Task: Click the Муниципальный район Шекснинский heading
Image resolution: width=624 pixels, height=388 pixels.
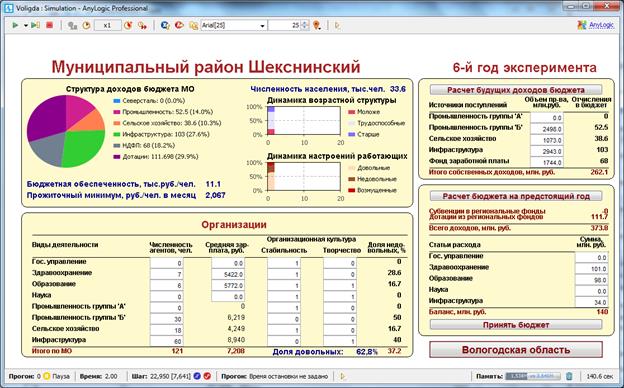Action: (206, 67)
